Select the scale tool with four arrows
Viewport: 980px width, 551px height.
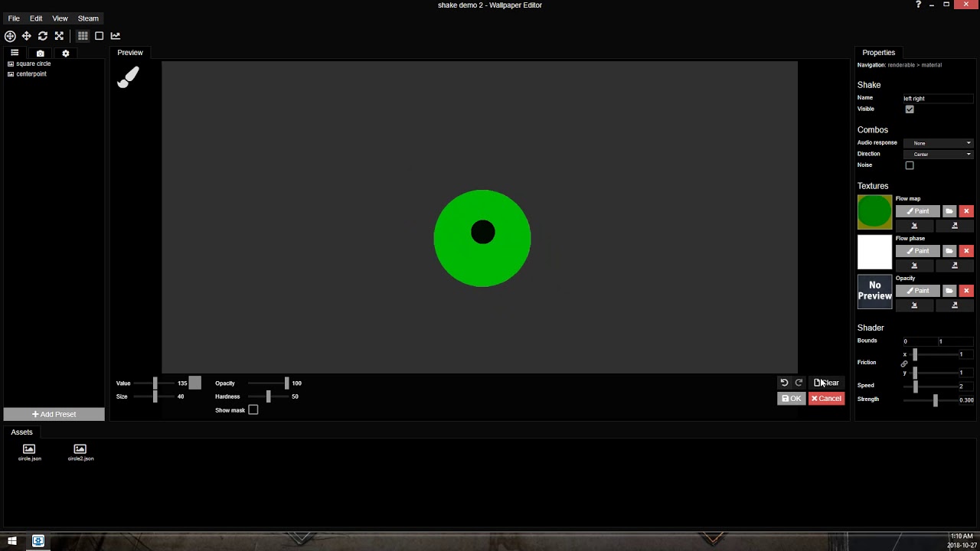[59, 36]
